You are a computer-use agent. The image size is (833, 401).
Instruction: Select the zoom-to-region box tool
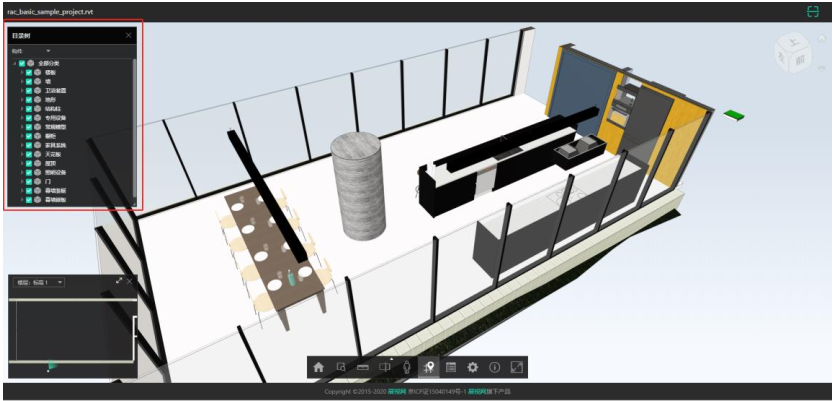[341, 367]
